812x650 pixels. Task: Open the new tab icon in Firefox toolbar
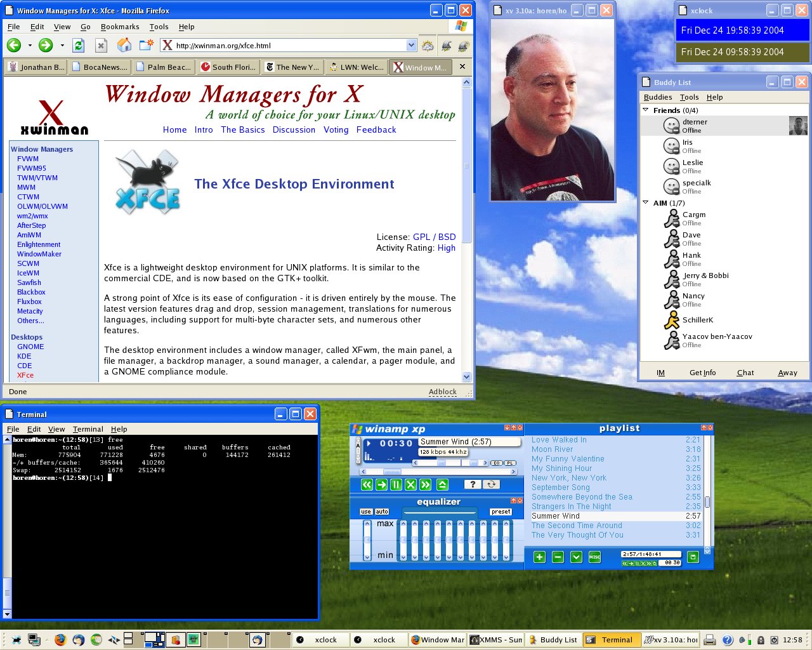pyautogui.click(x=147, y=45)
